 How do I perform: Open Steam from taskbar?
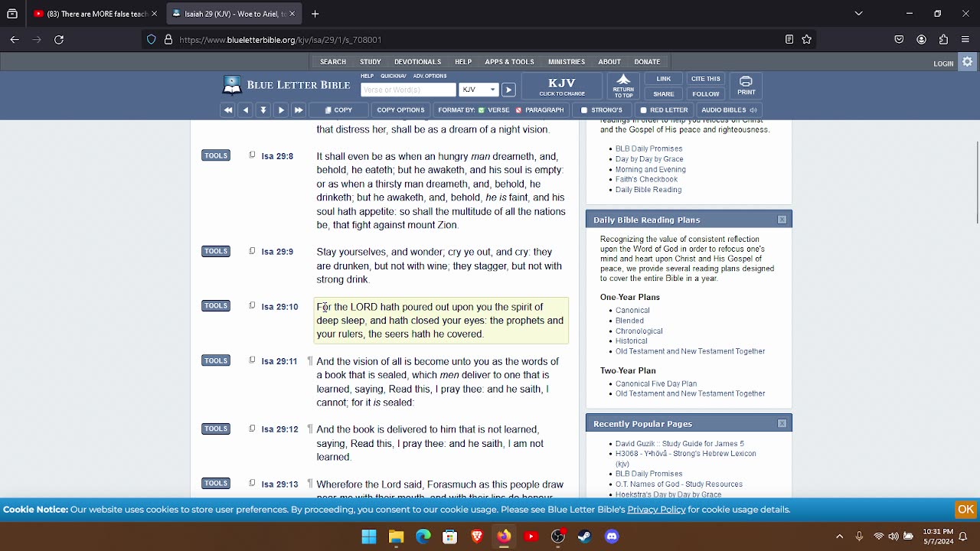click(585, 536)
